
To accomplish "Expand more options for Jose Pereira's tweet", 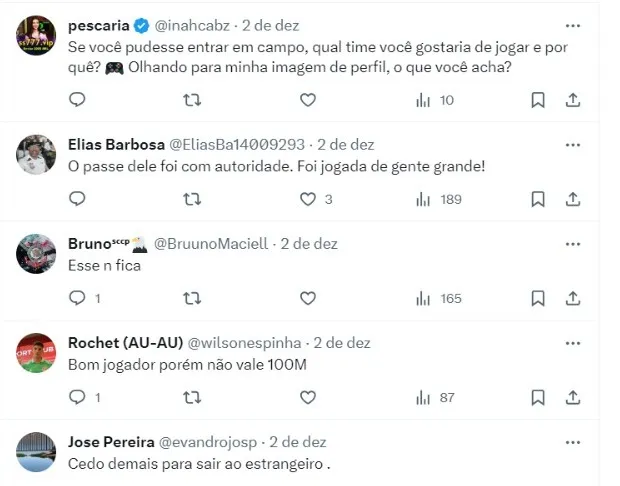I will (572, 442).
